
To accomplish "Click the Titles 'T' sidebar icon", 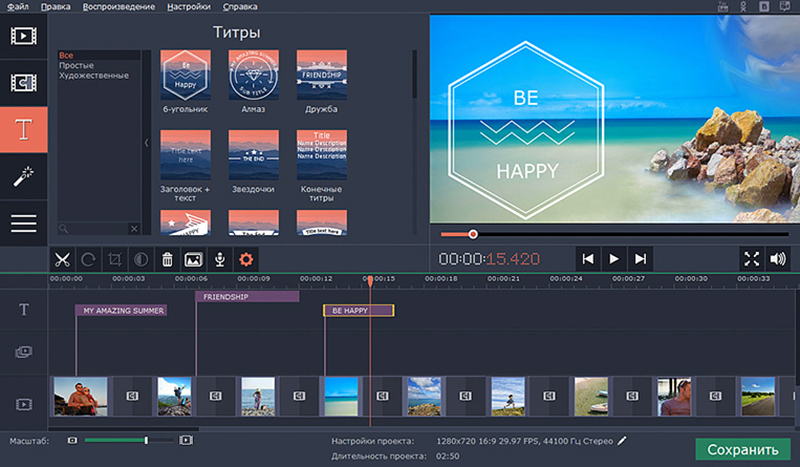I will click(x=23, y=128).
